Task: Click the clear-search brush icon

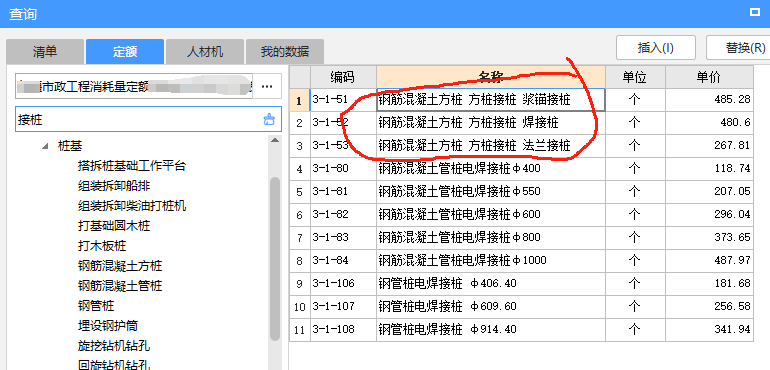Action: 269,119
